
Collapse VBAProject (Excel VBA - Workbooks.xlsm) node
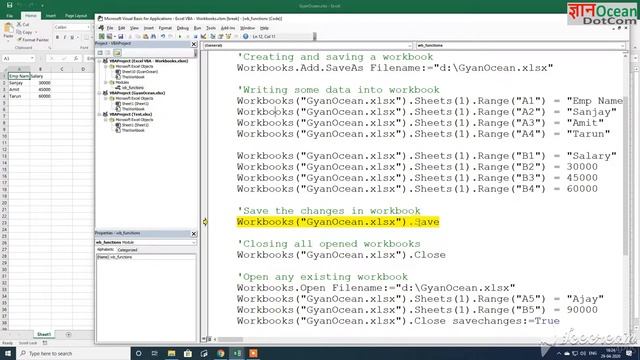(100, 61)
